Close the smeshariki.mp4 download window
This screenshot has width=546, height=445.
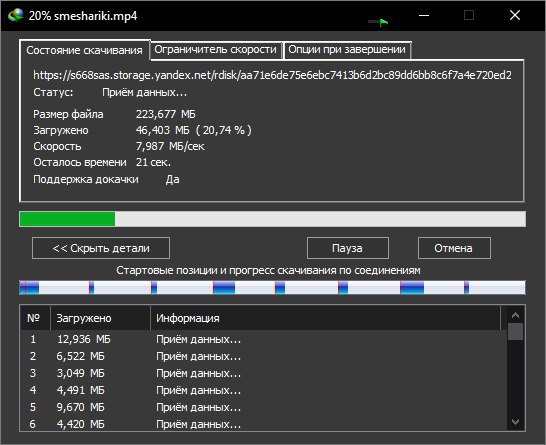coord(515,15)
